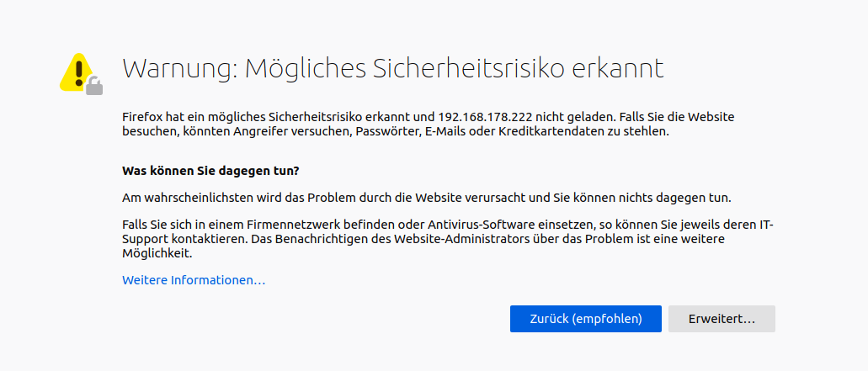
Task: Click the small gray padlock icon
Action: coord(94,86)
